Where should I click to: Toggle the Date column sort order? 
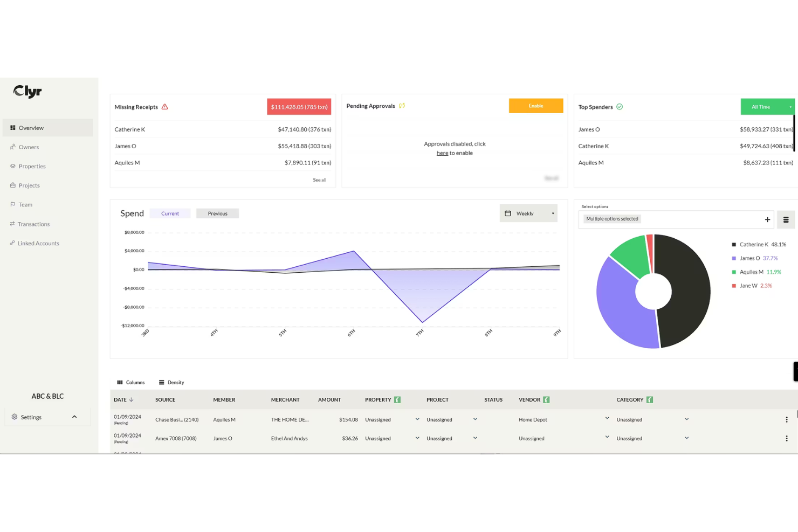132,399
